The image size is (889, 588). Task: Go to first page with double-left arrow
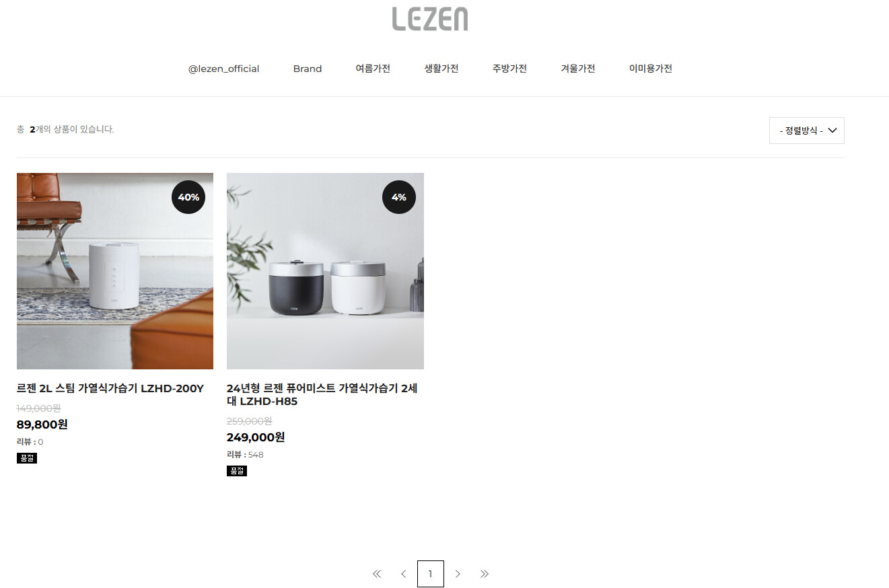(377, 574)
